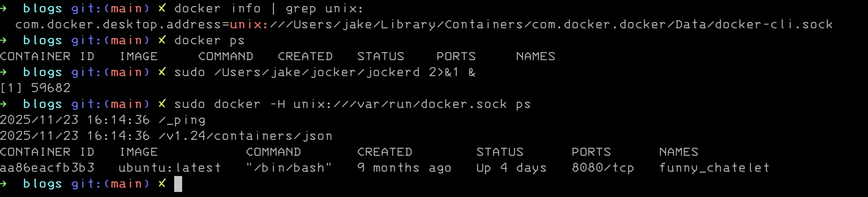The height and width of the screenshot is (197, 868).
Task: Click the "2>&1" redirect in jockerd command
Action: pyautogui.click(x=443, y=72)
